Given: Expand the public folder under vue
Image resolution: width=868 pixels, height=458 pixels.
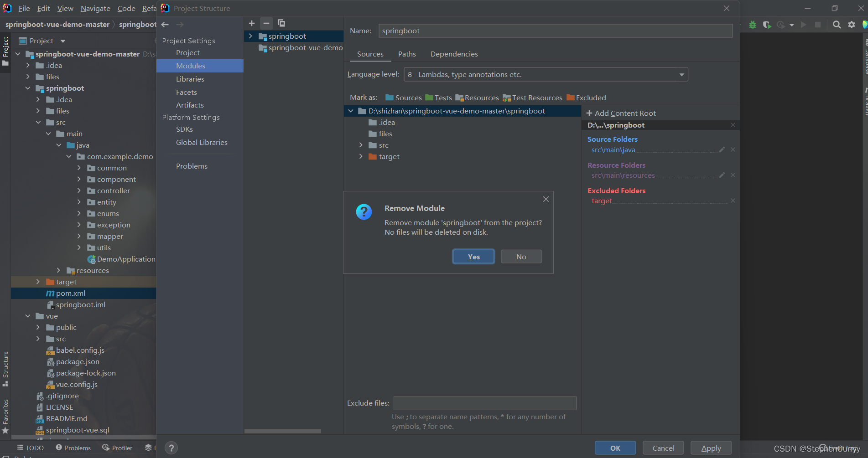Looking at the screenshot, I should coord(38,327).
